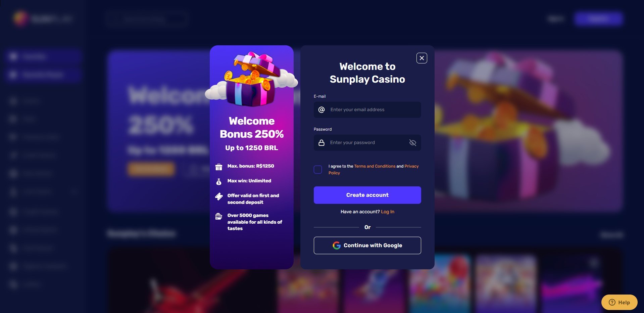
Task: Click the gift icon beside Max. bonus
Action: [x=219, y=167]
